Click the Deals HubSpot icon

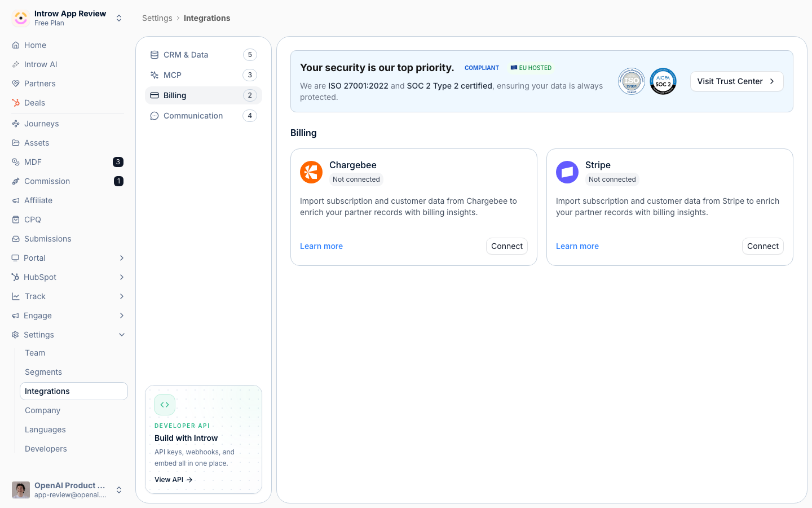(x=16, y=103)
